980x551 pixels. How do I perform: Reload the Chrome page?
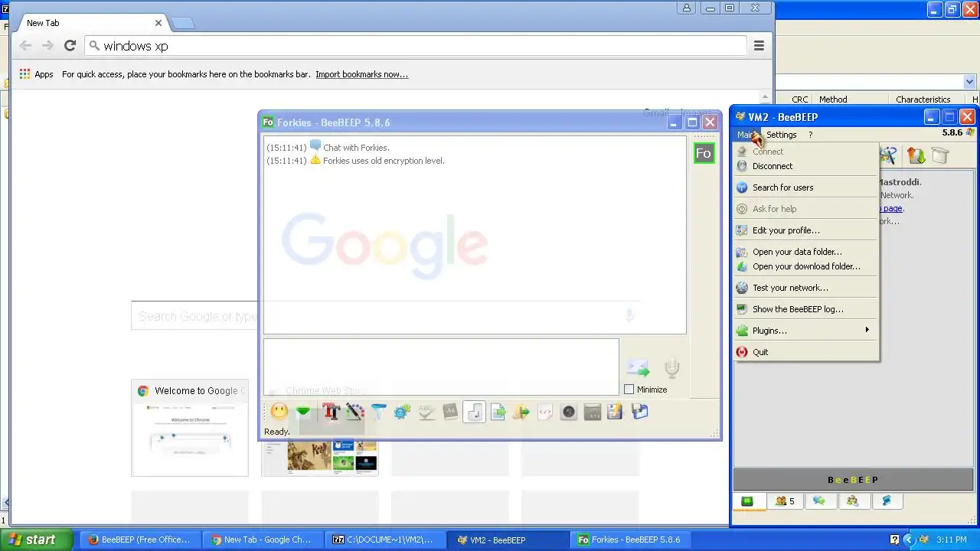(70, 46)
